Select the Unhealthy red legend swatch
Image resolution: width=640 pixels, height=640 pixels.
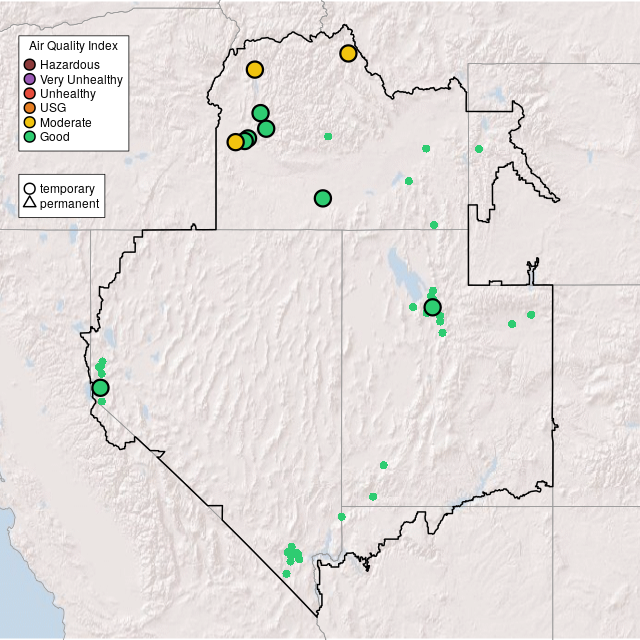[x=30, y=94]
